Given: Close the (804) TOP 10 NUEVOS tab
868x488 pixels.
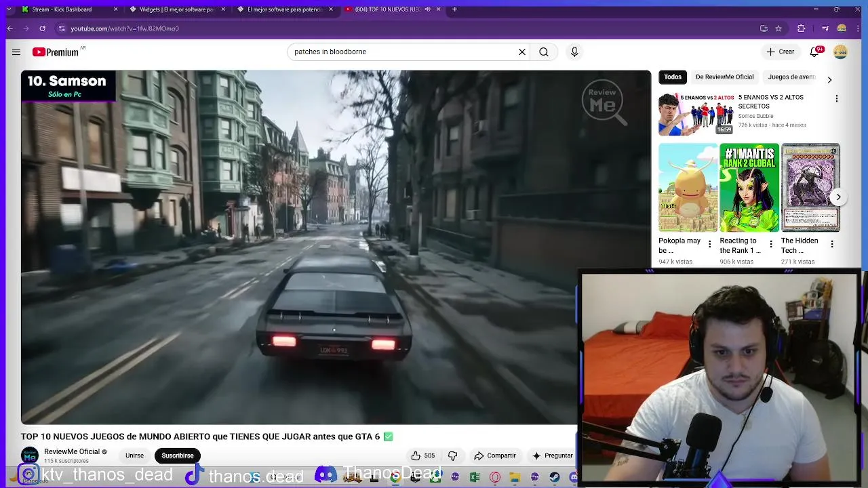Looking at the screenshot, I should pos(438,9).
